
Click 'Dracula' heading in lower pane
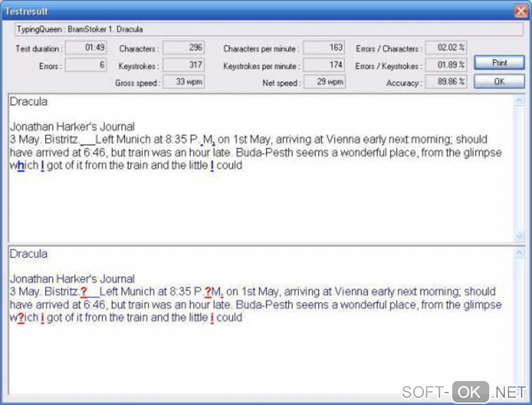[29, 254]
